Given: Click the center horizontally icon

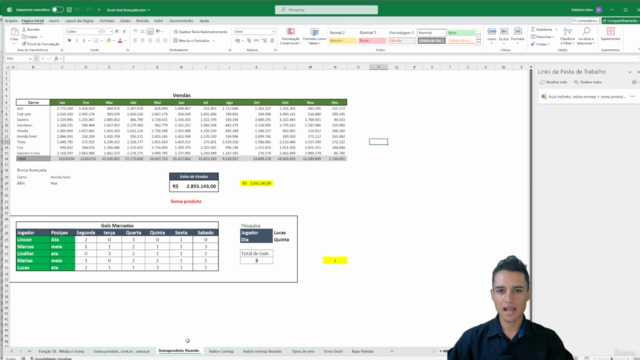Looking at the screenshot, I should click(x=142, y=40).
